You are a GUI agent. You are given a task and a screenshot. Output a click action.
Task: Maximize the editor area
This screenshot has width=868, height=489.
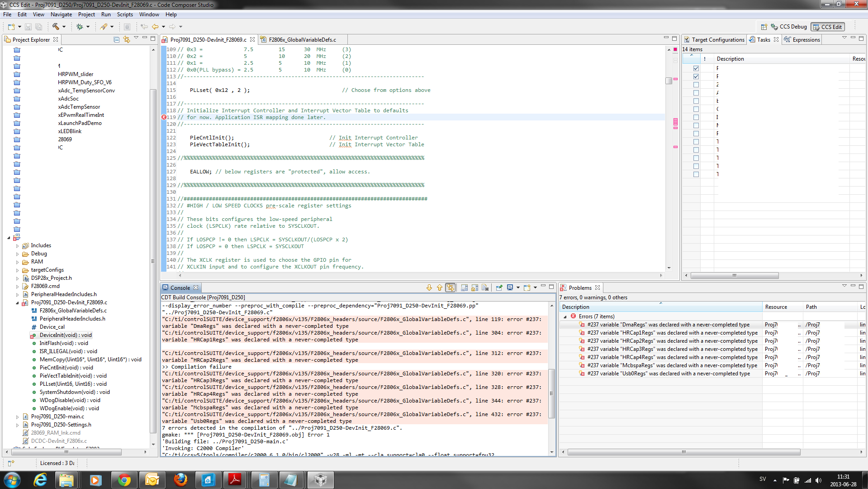[x=674, y=38]
